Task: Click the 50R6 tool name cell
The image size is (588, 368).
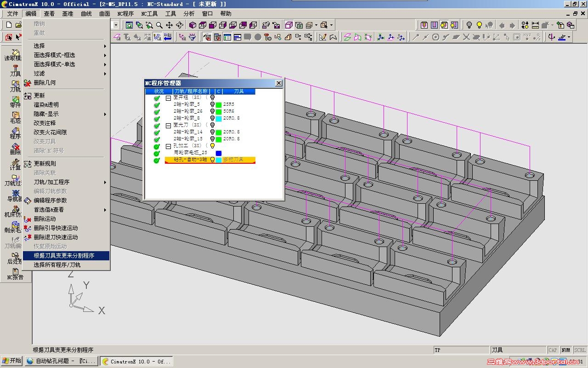Action: (x=229, y=111)
